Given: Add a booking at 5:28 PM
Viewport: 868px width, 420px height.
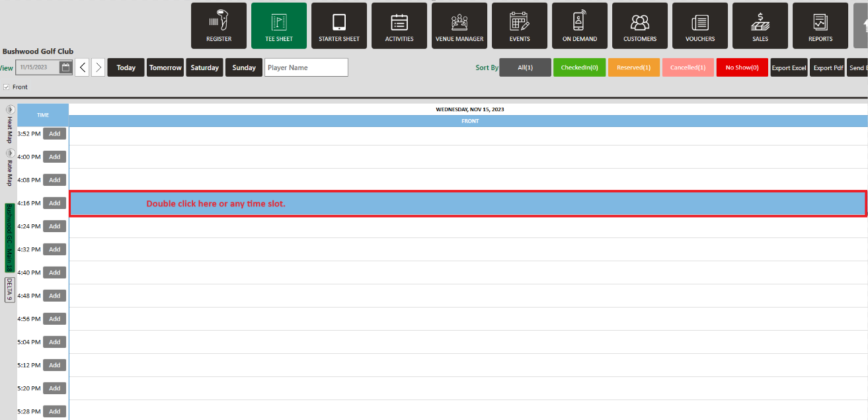Looking at the screenshot, I should point(54,411).
